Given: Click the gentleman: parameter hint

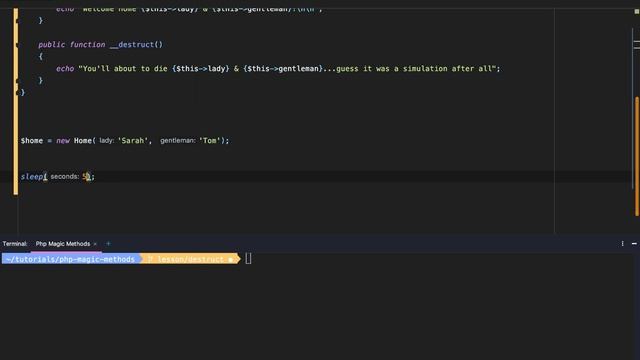Looking at the screenshot, I should point(178,140).
